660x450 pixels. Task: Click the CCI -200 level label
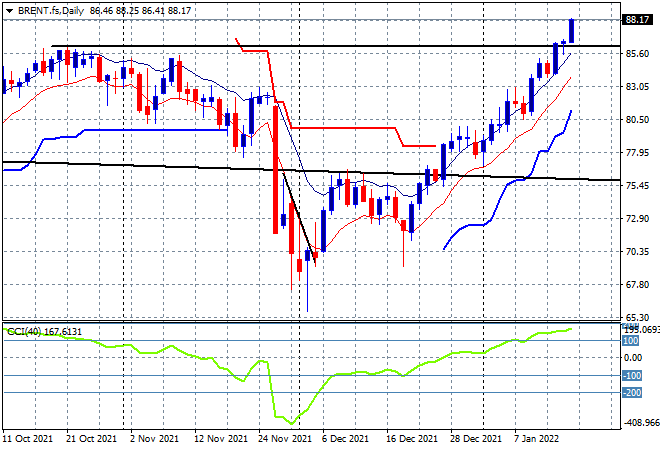coord(632,393)
